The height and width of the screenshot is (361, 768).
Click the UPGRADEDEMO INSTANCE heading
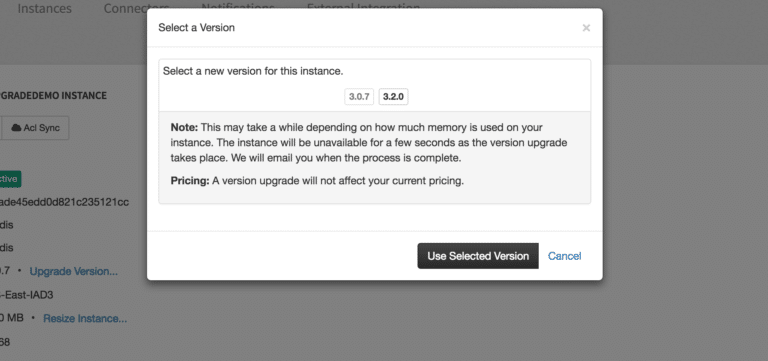point(53,95)
